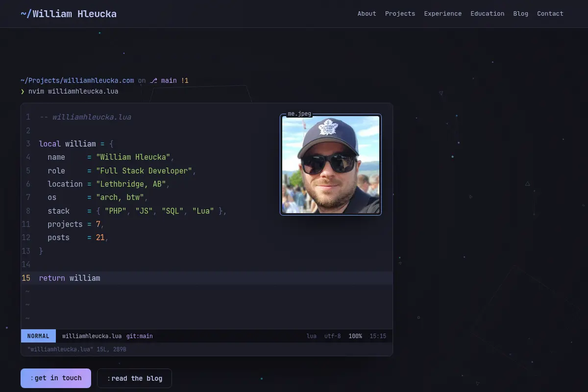
Task: Click the !1 git status indicator
Action: (185, 80)
